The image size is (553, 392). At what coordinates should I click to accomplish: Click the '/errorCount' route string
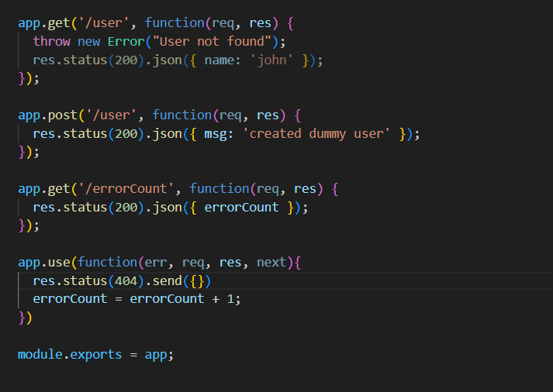[x=126, y=189]
